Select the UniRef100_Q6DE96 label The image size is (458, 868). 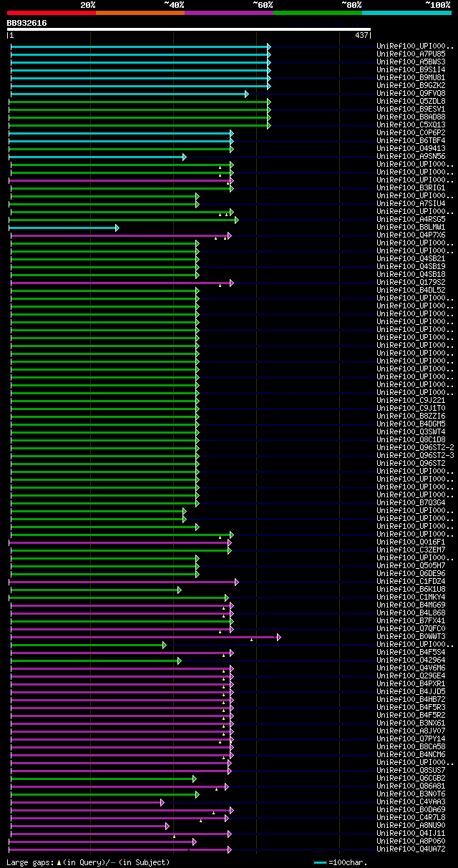coord(411,573)
